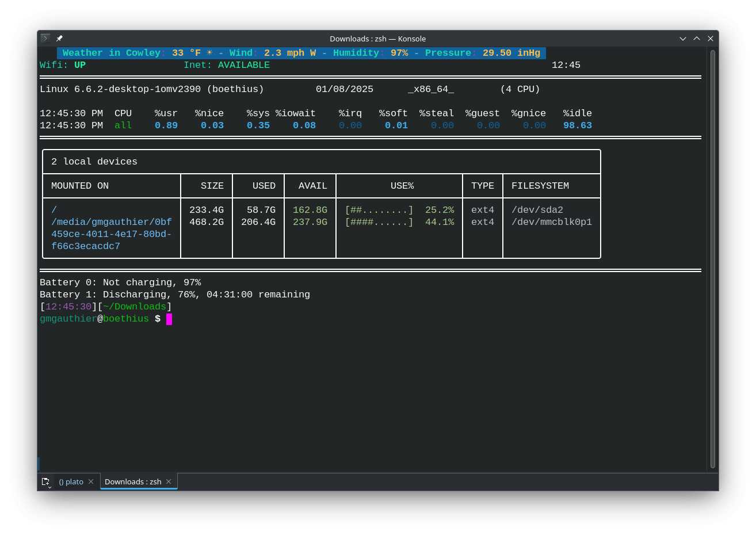Click the vertical terminal scrollbar
The image size is (756, 535).
coord(713,259)
